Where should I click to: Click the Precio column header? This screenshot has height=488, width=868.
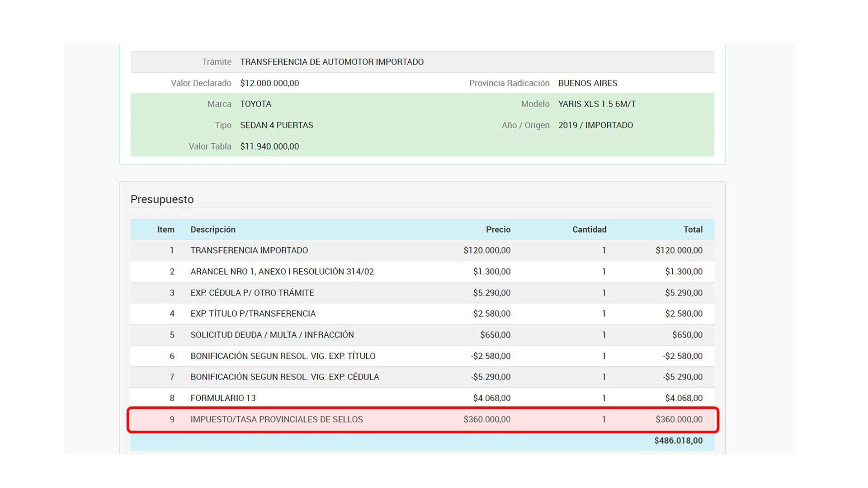pos(498,230)
